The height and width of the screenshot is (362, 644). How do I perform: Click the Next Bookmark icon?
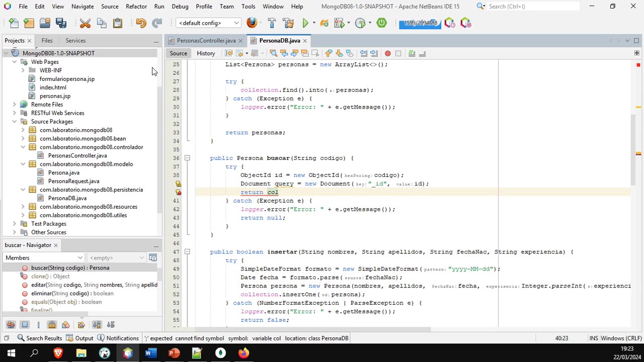point(339,53)
